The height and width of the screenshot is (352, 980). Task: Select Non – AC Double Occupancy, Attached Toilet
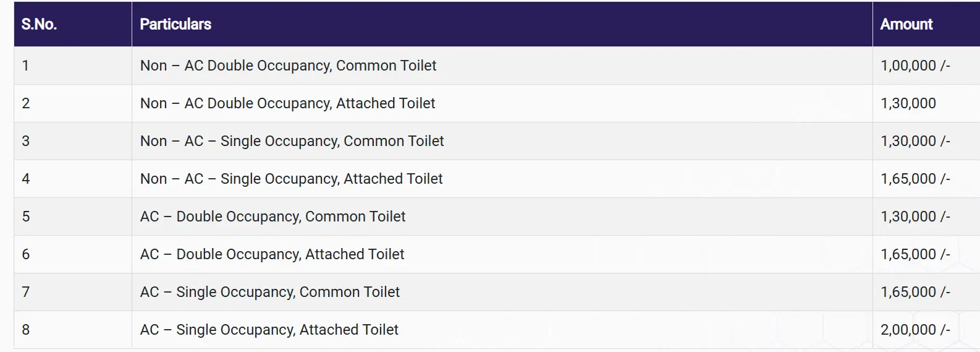click(x=287, y=103)
